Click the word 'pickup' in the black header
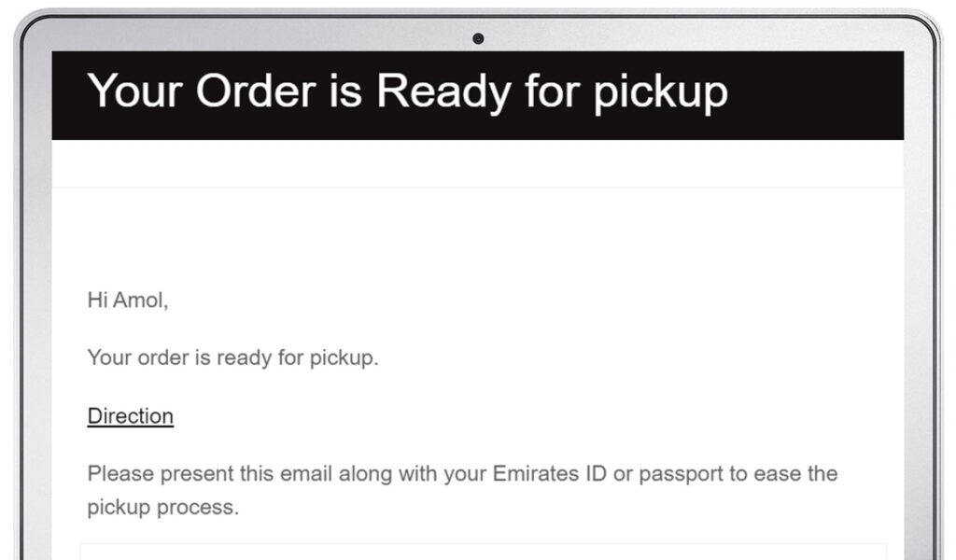The image size is (956, 560). [x=661, y=92]
